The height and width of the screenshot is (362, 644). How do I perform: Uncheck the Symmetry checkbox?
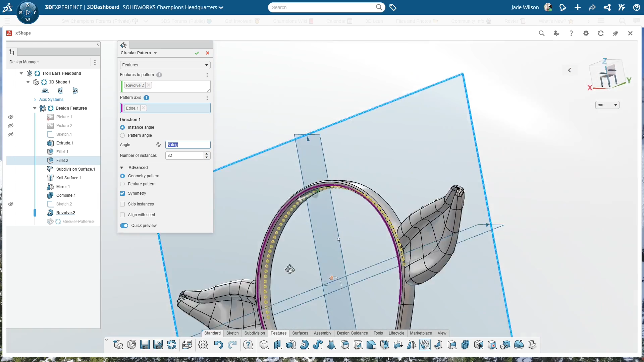[x=122, y=193]
